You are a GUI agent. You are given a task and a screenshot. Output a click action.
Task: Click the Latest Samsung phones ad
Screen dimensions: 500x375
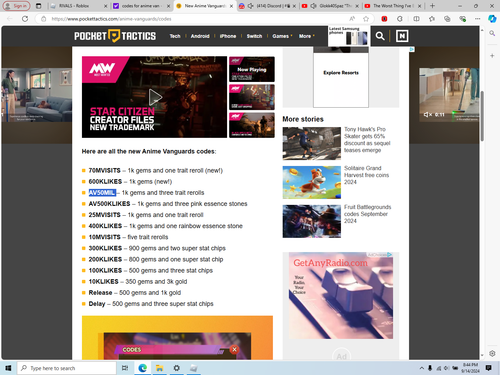[348, 36]
